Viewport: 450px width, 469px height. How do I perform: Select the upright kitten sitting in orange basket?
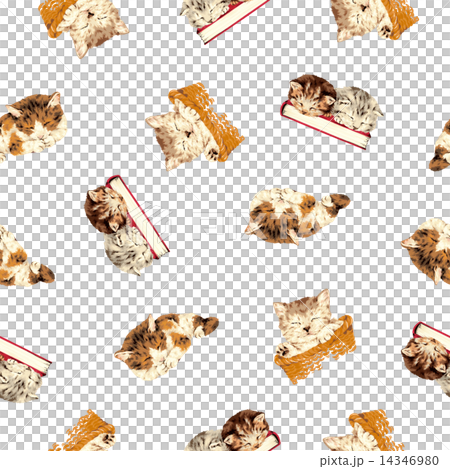314,337
